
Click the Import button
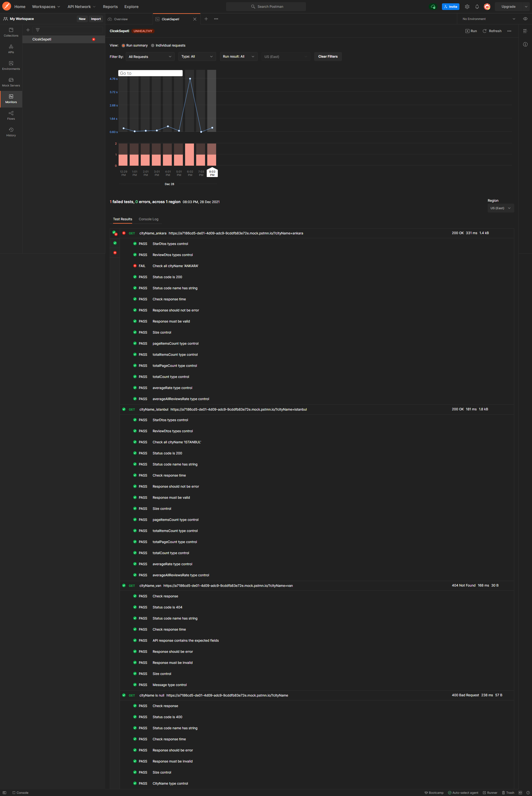coord(96,19)
